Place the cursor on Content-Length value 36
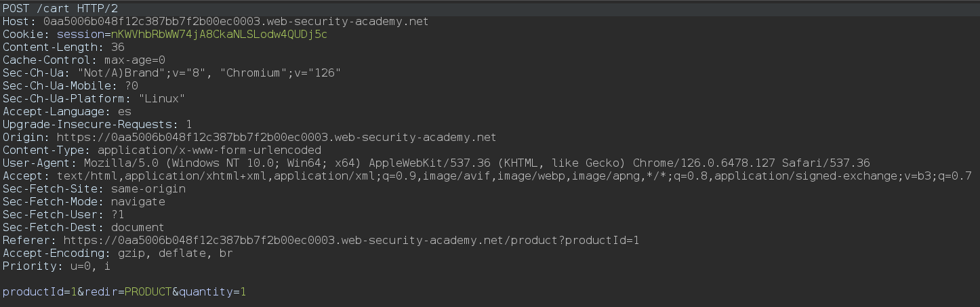The width and height of the screenshot is (980, 307). [x=117, y=47]
